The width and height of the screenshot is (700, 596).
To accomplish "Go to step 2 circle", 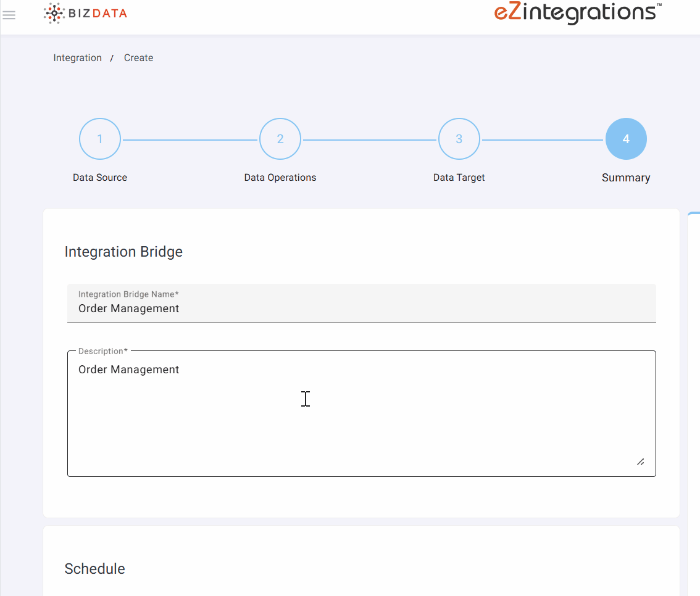I will (x=280, y=139).
